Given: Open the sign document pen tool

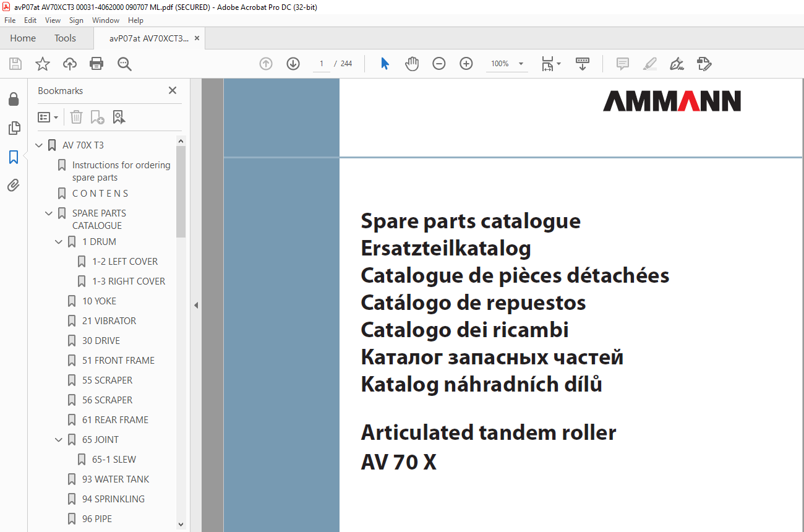Looking at the screenshot, I should (x=677, y=64).
